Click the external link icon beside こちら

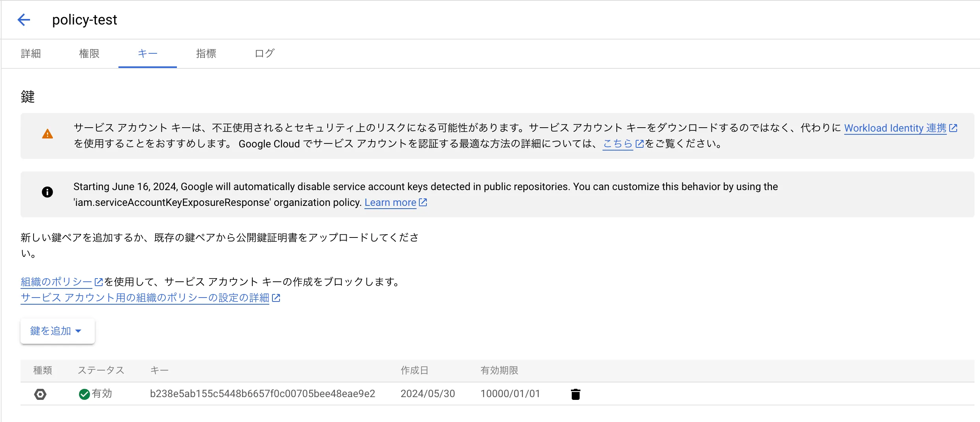640,144
